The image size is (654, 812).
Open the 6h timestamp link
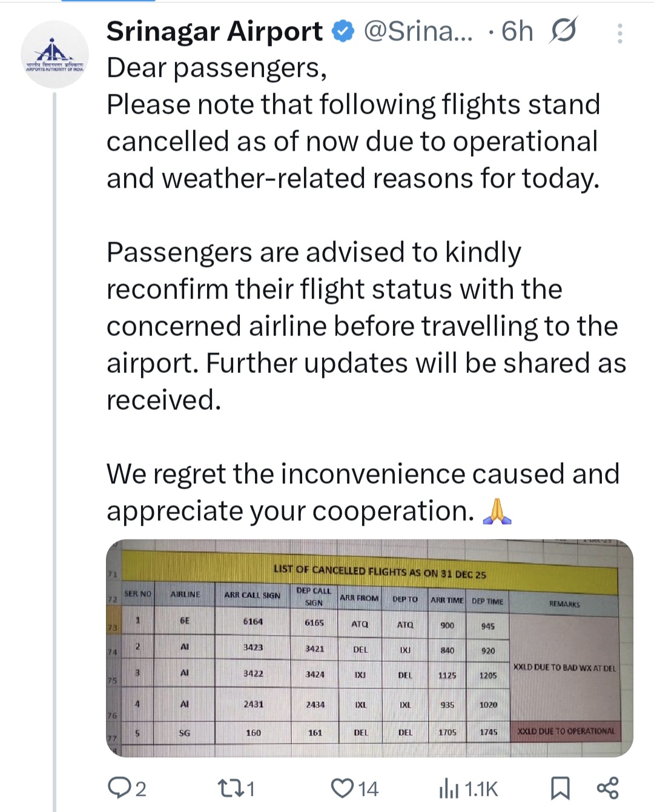point(518,31)
